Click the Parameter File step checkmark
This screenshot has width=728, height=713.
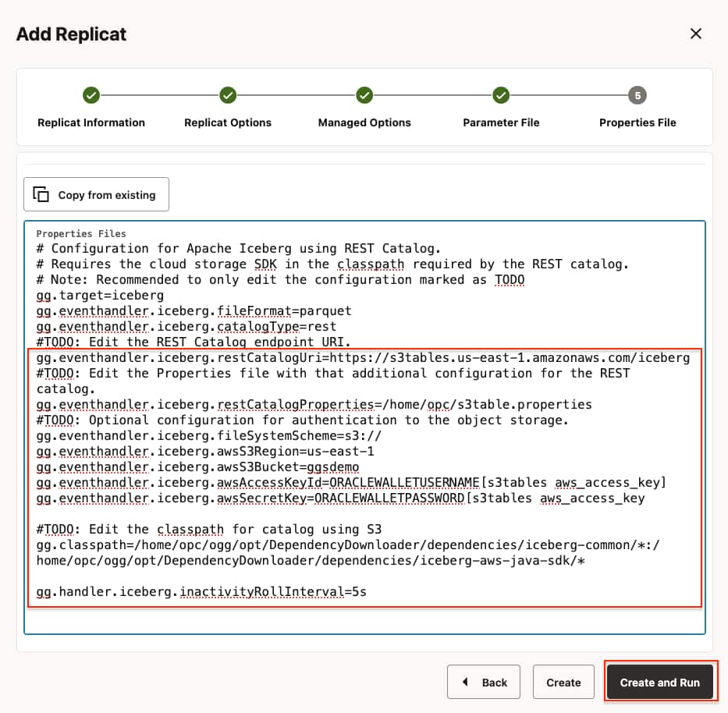point(501,95)
